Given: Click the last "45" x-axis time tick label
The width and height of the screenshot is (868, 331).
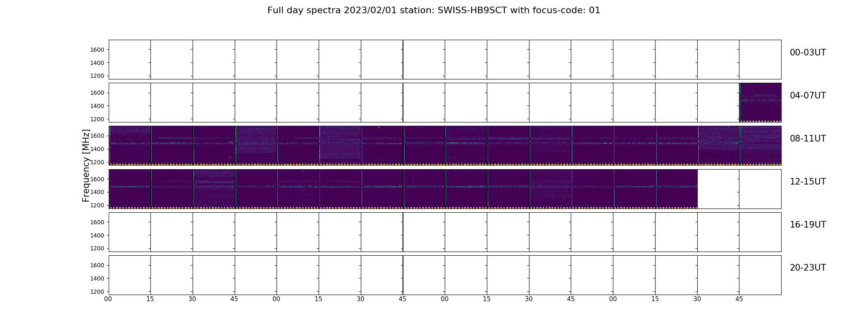Looking at the screenshot, I should [x=739, y=299].
